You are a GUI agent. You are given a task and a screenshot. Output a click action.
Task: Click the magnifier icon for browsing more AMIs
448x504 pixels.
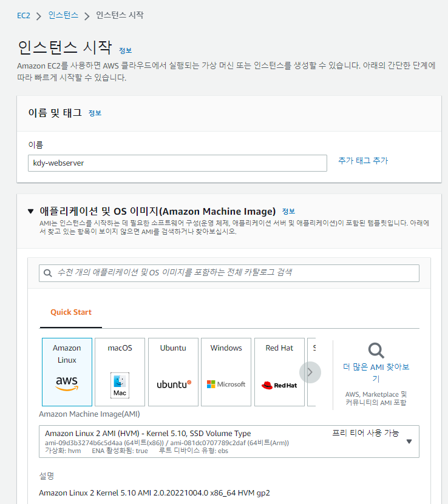coord(376,351)
